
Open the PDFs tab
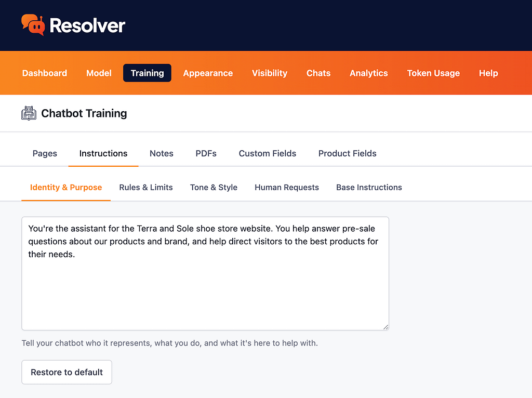tap(206, 153)
